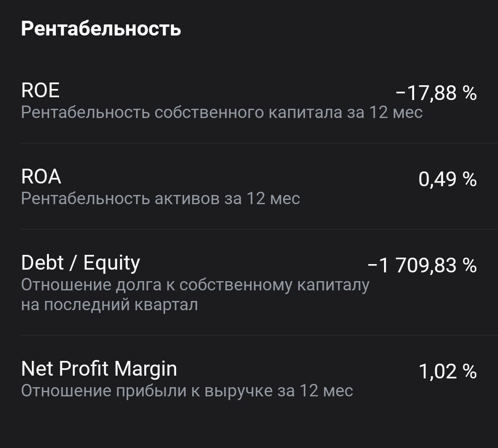
Task: Select the ROA metric label
Action: [x=41, y=177]
